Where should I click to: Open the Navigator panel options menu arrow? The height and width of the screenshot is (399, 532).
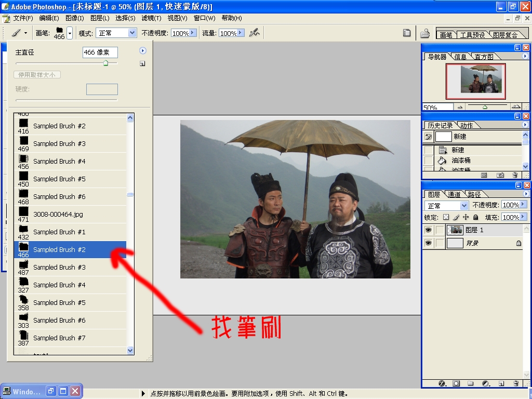pyautogui.click(x=525, y=56)
